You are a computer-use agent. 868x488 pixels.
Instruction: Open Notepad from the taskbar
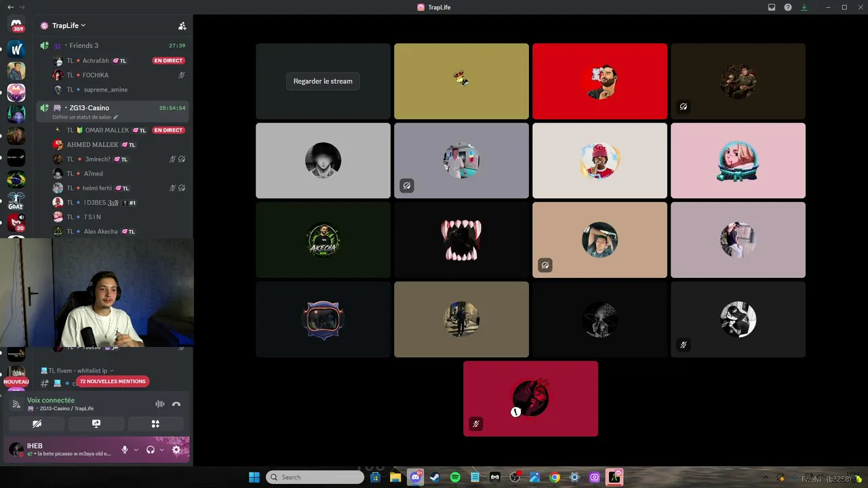[x=475, y=477]
